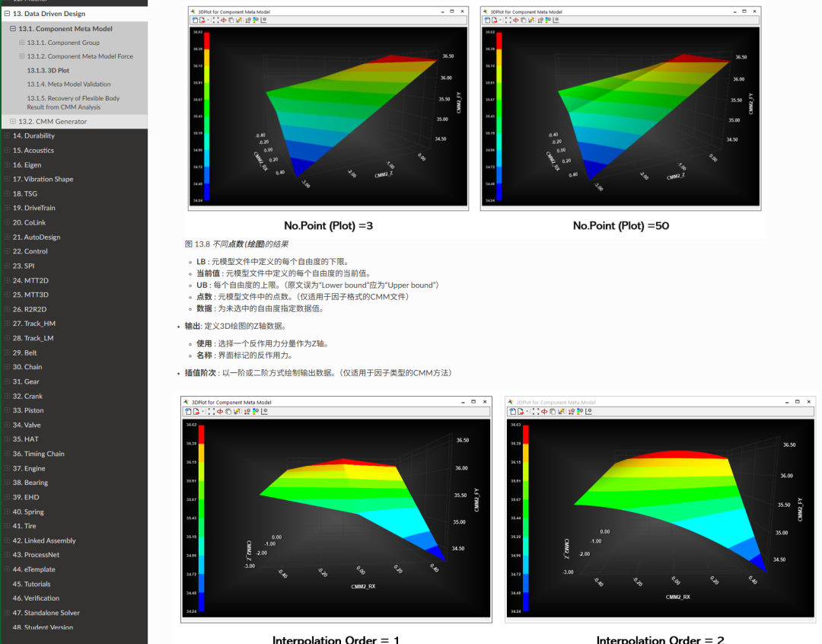Click the plus icon beside 31. Gear

point(7,381)
